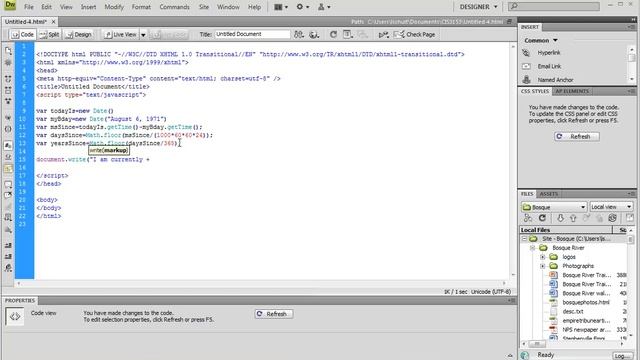Open the Site menu
The width and height of the screenshot is (640, 360).
click(x=204, y=7)
